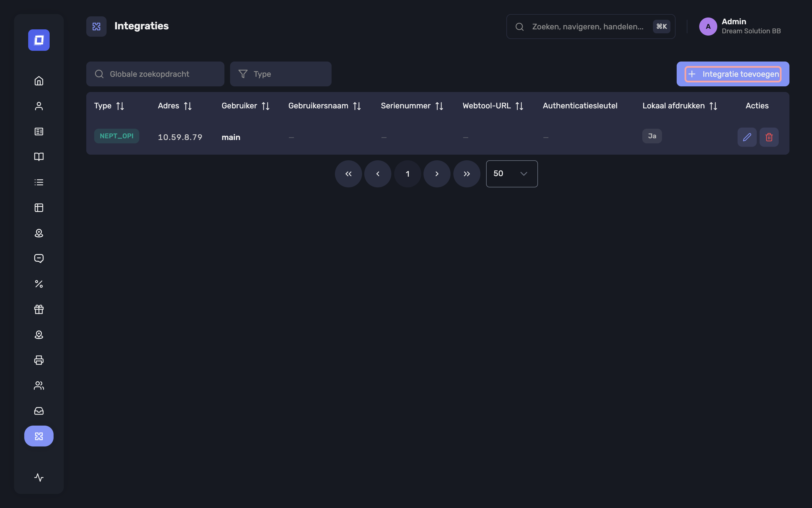Click the main user cell
This screenshot has height=508, width=812.
[231, 137]
